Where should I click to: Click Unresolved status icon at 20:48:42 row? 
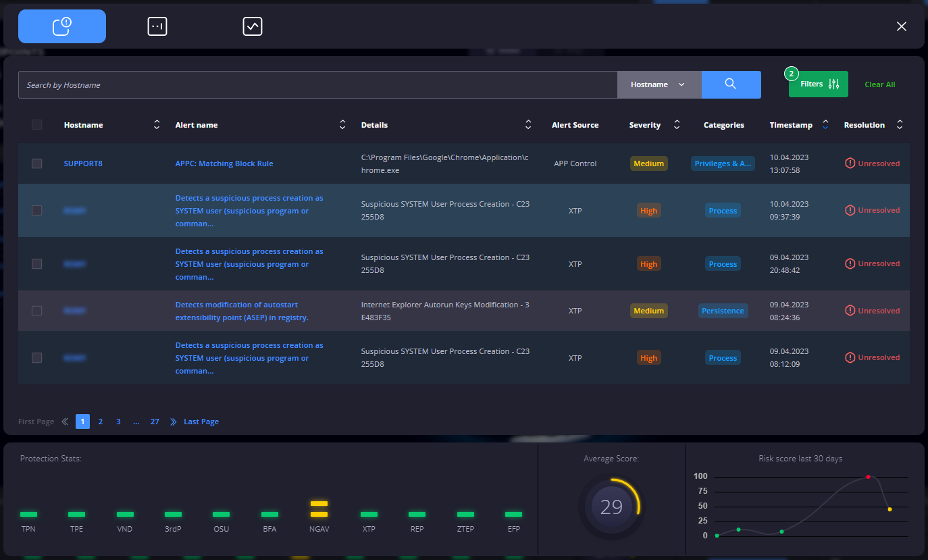coord(850,263)
